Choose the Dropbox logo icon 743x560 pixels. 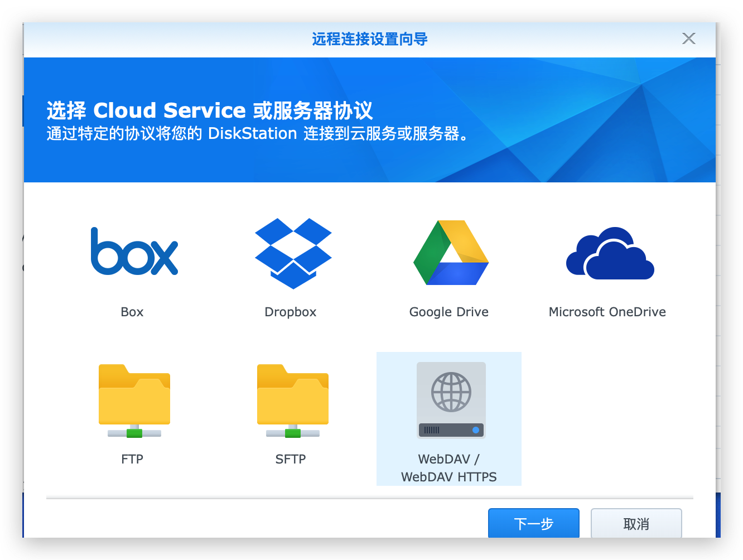(293, 253)
